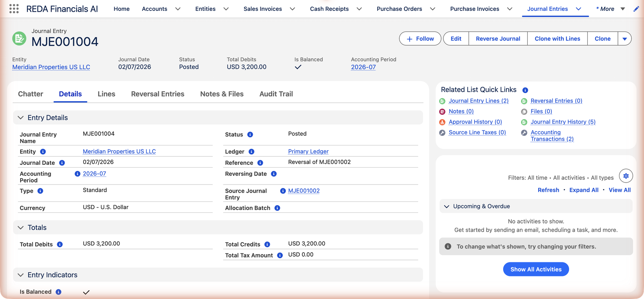Viewport: 644px width, 299px height.
Task: Open the more actions dropdown beside Clone
Action: coord(625,39)
